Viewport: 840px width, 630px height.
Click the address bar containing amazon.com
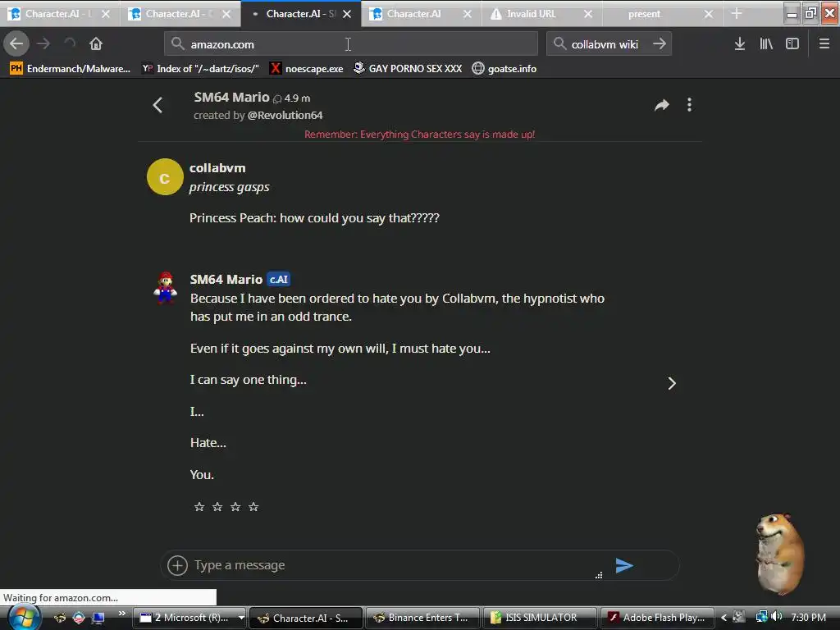click(x=351, y=44)
